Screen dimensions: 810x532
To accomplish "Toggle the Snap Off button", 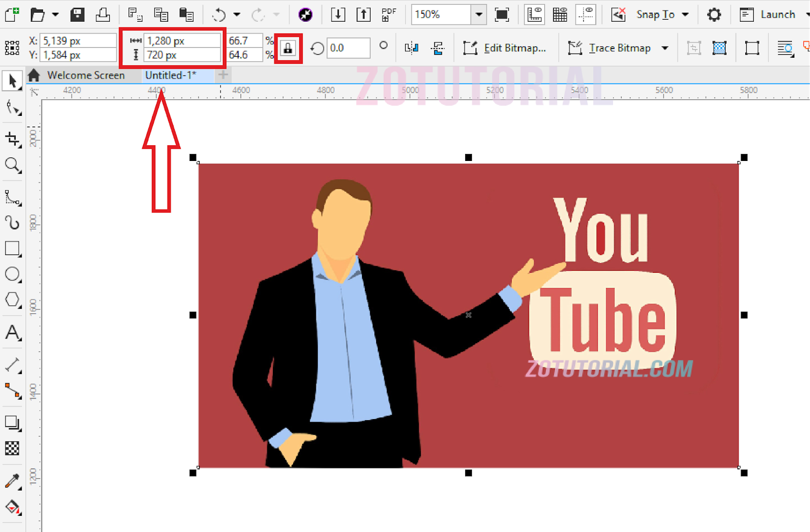I will [618, 15].
